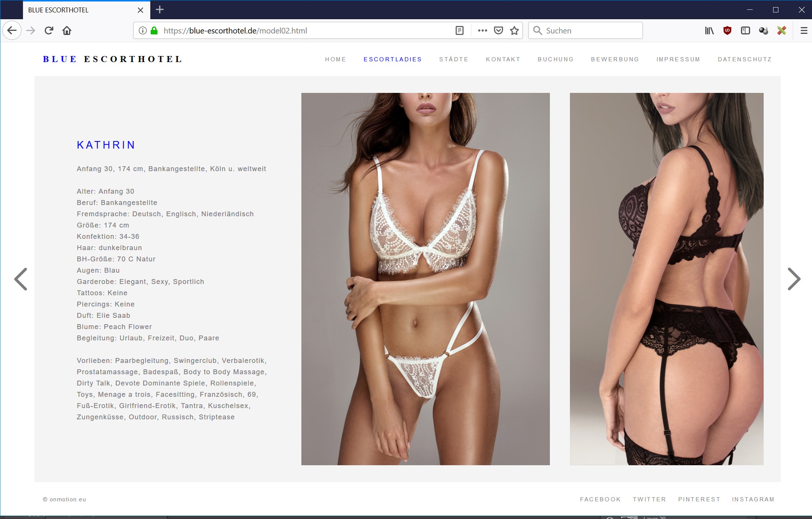Open the BEWERBUNG menu item
This screenshot has width=812, height=519.
coord(615,59)
